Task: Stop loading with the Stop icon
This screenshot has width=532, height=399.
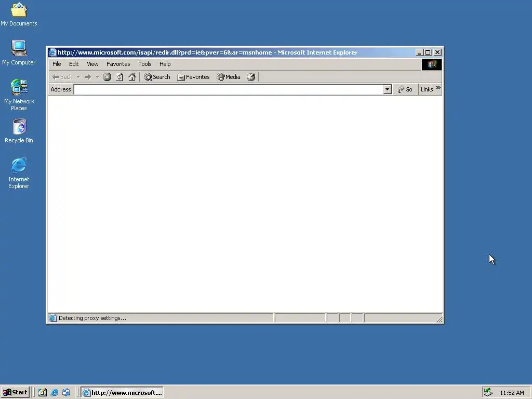Action: pos(107,77)
